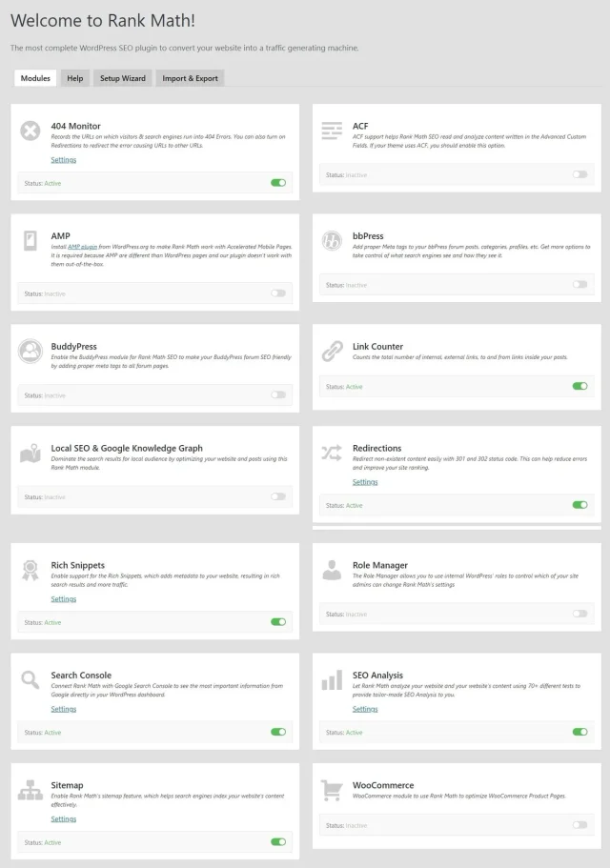Enable the Role Manager toggle

point(579,614)
